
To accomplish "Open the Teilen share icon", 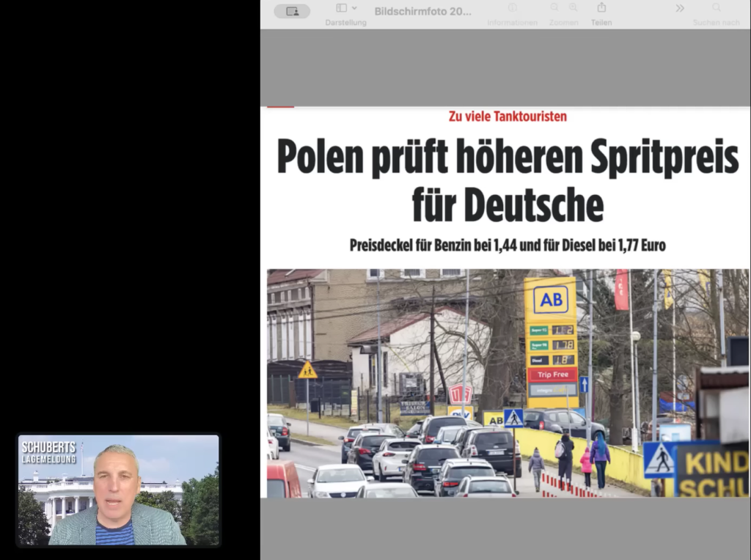I will 601,7.
